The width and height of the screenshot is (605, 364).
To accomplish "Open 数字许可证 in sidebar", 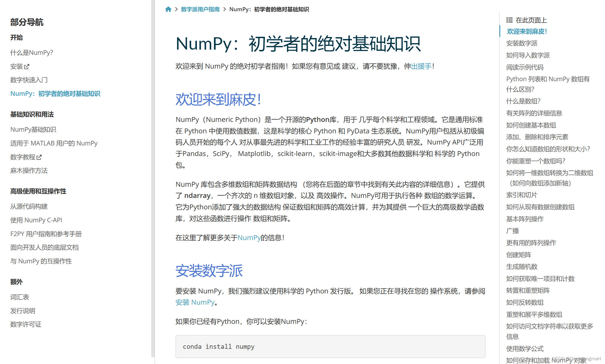I will coord(26,324).
